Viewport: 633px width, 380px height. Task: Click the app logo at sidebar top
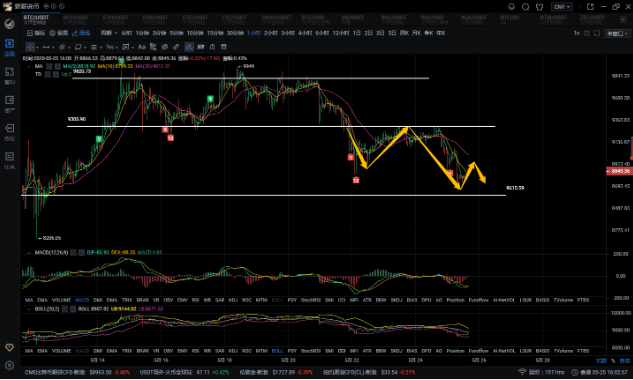click(x=9, y=23)
